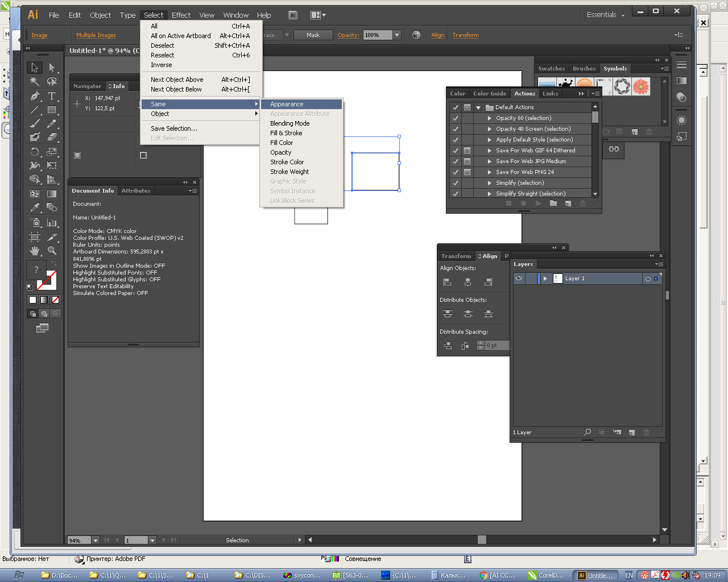This screenshot has height=582, width=728.
Task: Toggle checkmark for Opacity 60 (selection) action
Action: pyautogui.click(x=455, y=118)
